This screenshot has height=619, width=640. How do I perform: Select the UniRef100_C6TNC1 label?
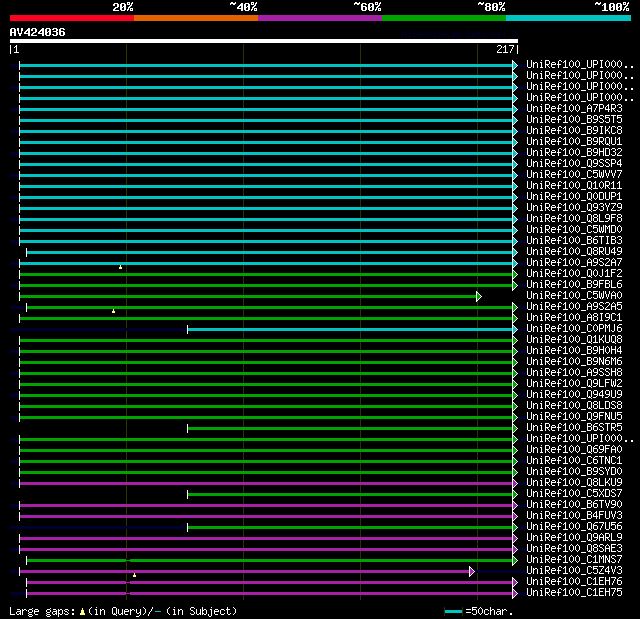tap(574, 461)
